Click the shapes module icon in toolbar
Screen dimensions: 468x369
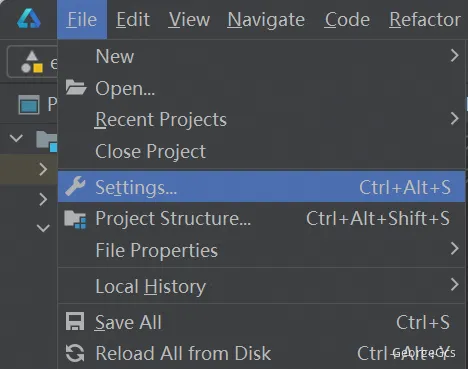32,62
